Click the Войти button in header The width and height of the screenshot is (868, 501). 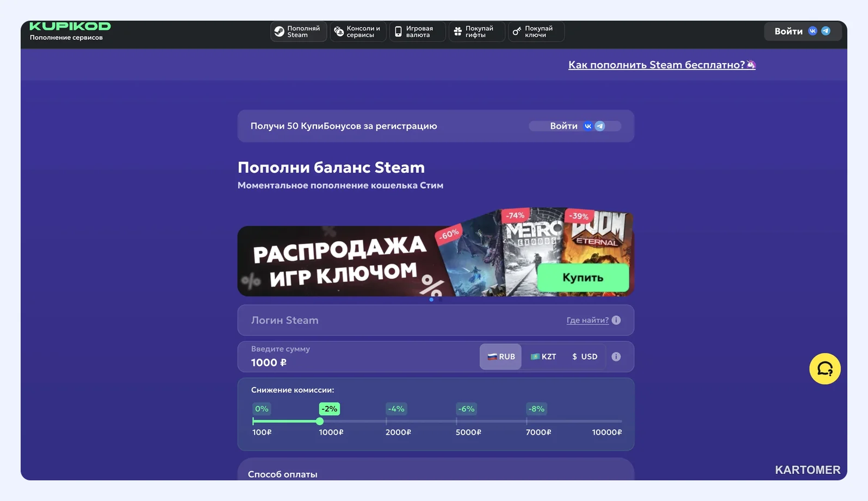(803, 32)
